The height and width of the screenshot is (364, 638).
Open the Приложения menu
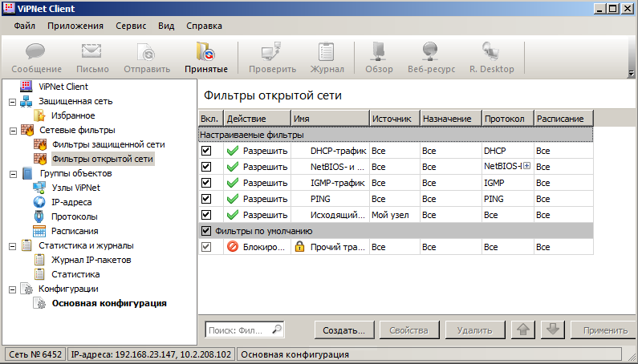pyautogui.click(x=75, y=25)
